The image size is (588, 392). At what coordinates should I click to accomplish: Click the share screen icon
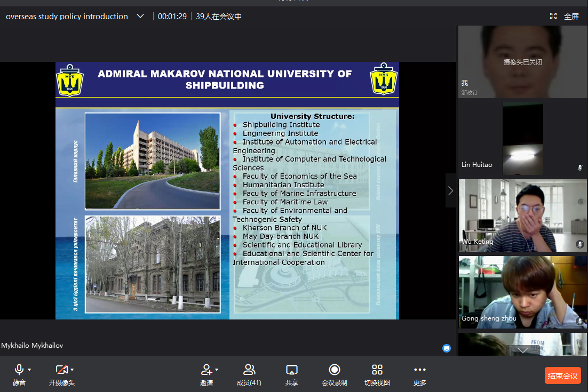291,370
